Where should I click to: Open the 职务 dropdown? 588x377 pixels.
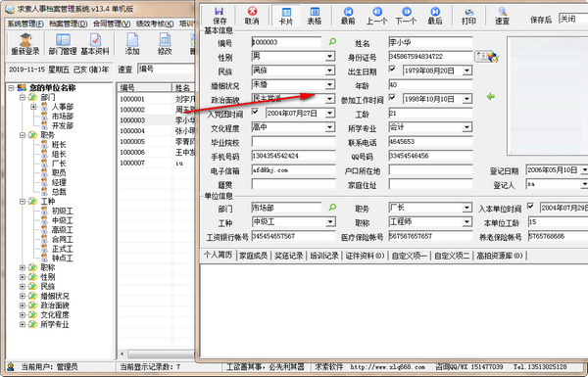click(x=466, y=208)
